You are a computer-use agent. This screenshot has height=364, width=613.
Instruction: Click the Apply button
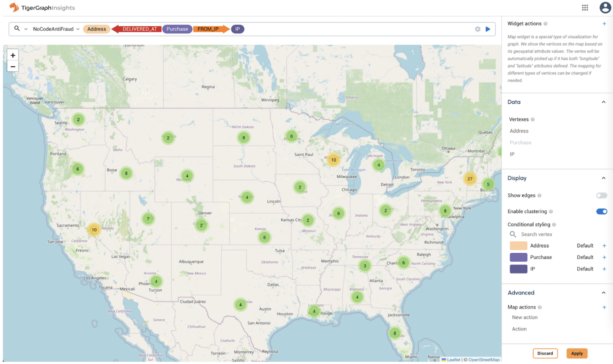tap(577, 353)
